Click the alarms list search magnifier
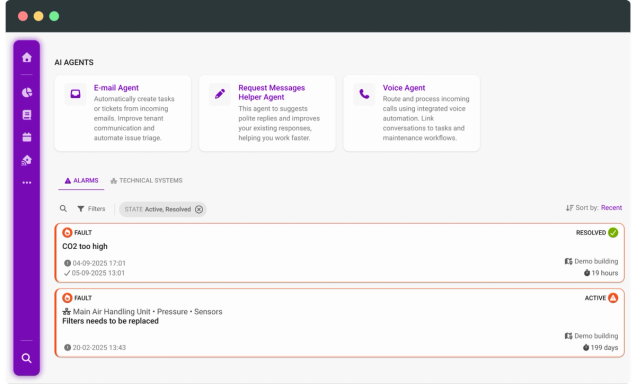The image size is (636, 384). (63, 208)
